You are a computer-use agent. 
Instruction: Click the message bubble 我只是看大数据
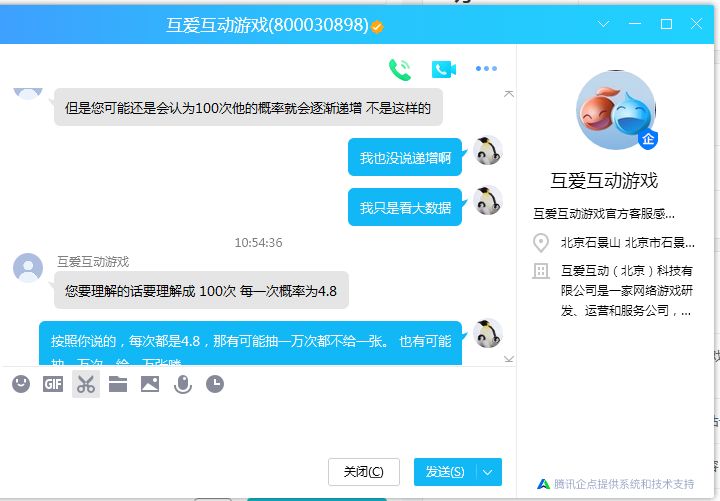405,208
